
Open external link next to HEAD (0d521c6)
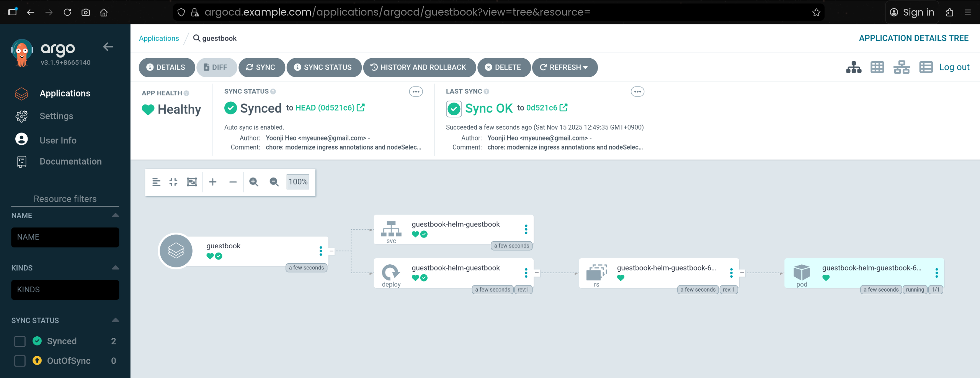point(361,108)
